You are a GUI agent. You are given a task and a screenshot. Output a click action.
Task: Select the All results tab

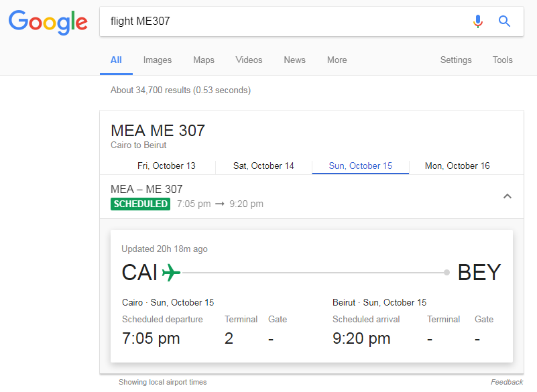[116, 60]
